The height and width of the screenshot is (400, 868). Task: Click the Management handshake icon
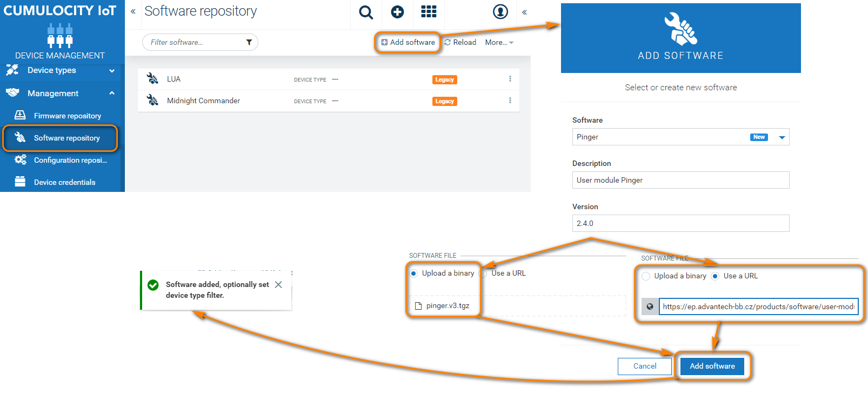click(12, 93)
